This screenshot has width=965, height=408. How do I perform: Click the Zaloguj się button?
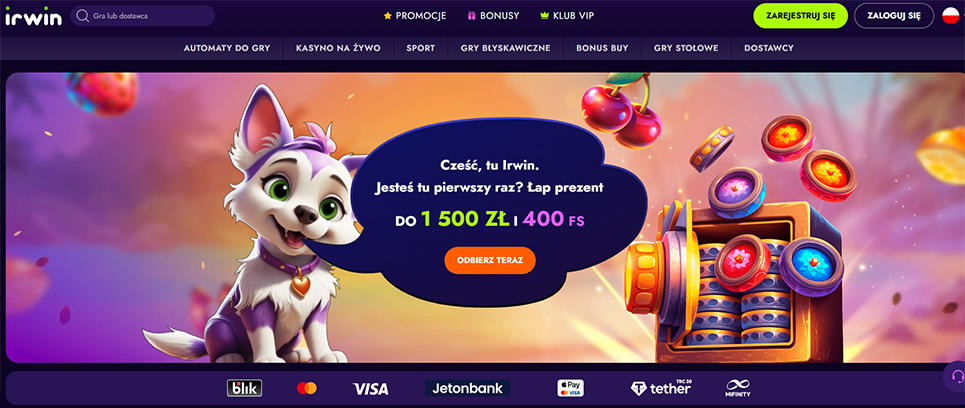click(894, 16)
